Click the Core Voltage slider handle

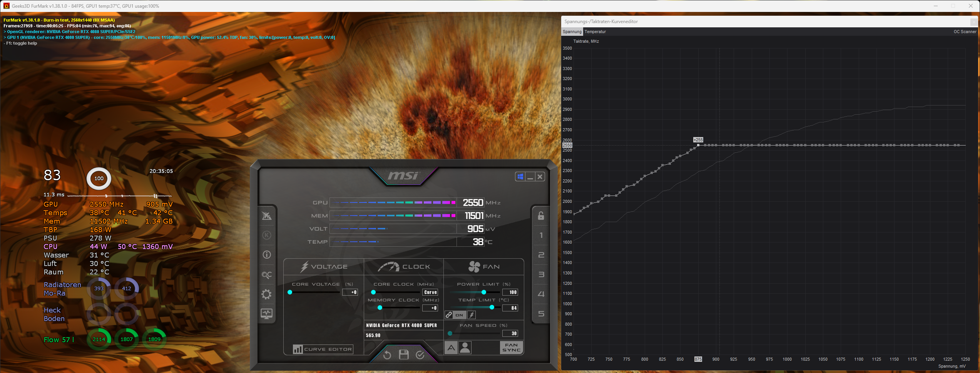290,292
